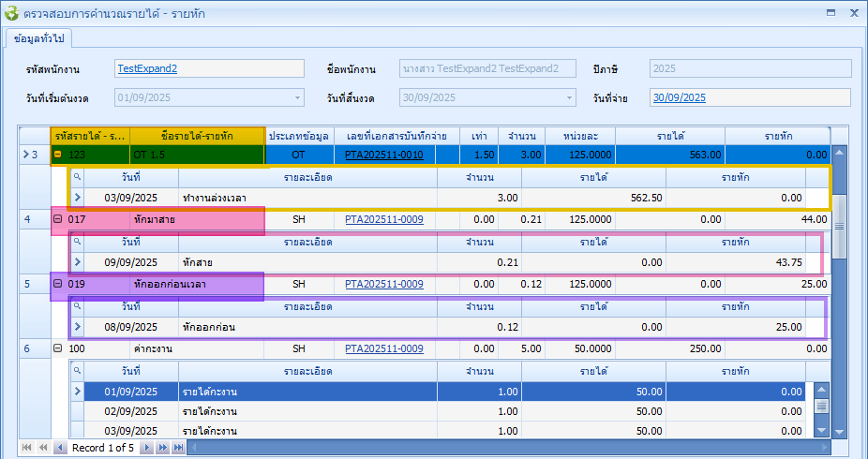Click the application icon in title bar
Viewport: 868px width, 459px height.
pos(12,13)
